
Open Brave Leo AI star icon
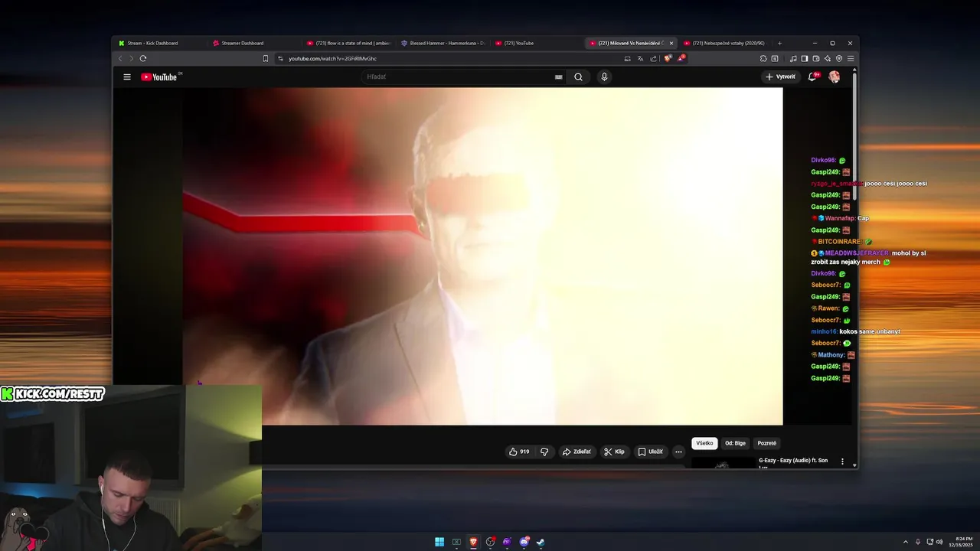[828, 58]
